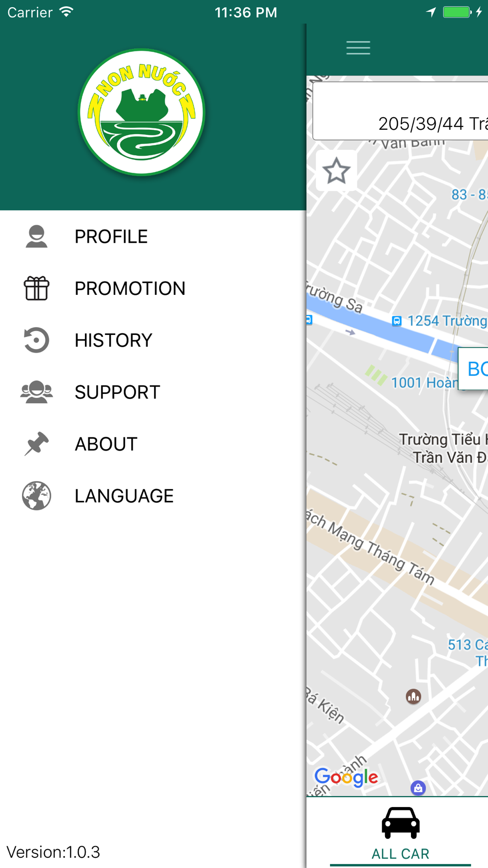Click the Trường Tiểu school label on map

click(x=443, y=448)
